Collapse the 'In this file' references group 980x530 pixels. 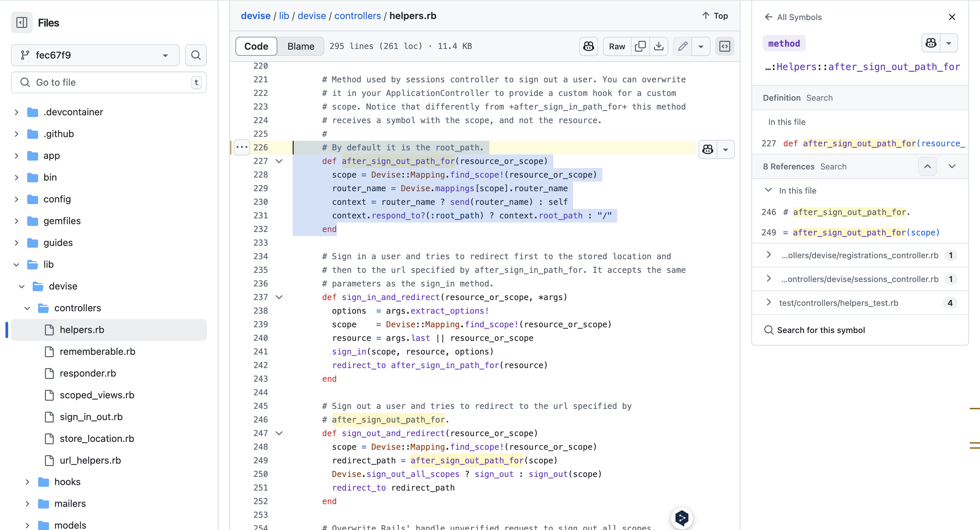(768, 190)
